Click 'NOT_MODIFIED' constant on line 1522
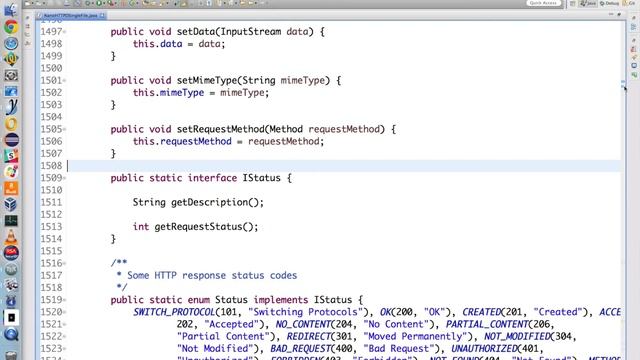Screen dimensions: 640x360 click(517, 337)
